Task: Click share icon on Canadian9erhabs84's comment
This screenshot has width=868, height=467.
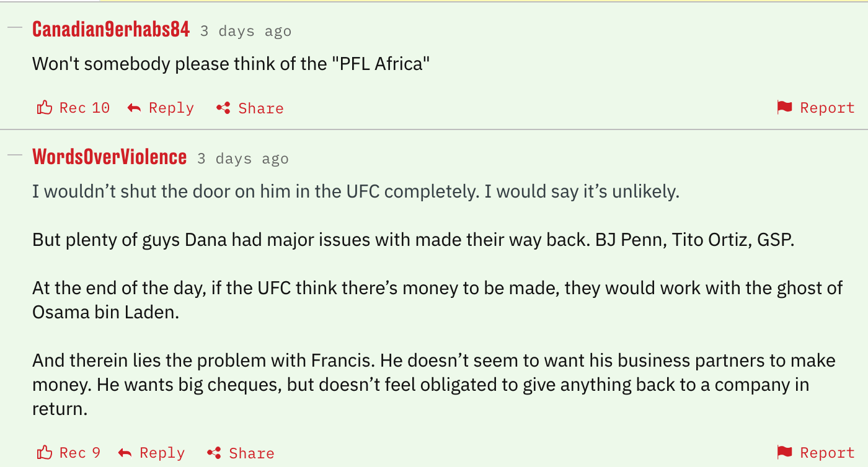Action: coord(223,108)
